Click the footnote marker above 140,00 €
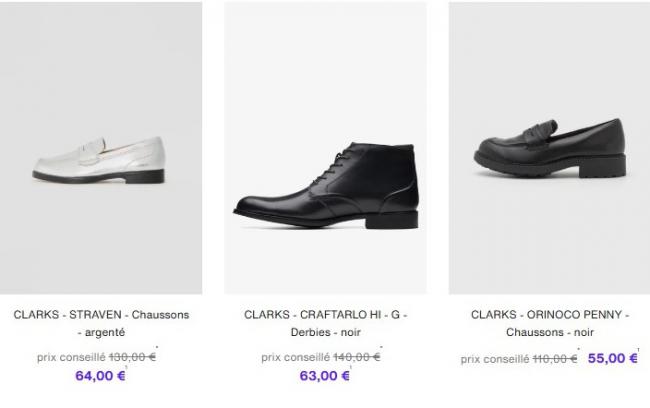This screenshot has width=650, height=408. [x=382, y=348]
